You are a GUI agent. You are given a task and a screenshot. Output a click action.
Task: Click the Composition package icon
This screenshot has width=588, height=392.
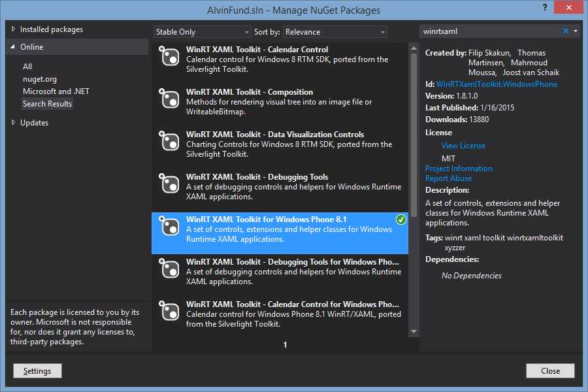(169, 98)
